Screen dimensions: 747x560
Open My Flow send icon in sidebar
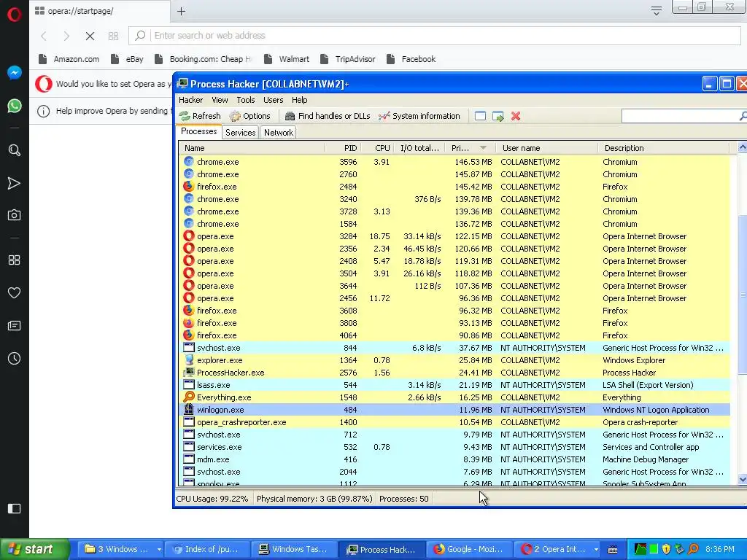[15, 183]
